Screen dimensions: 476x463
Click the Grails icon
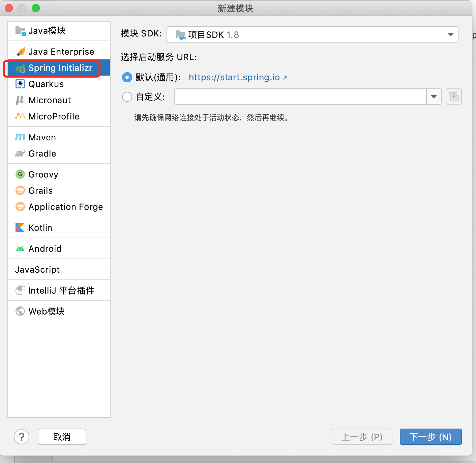coord(20,190)
